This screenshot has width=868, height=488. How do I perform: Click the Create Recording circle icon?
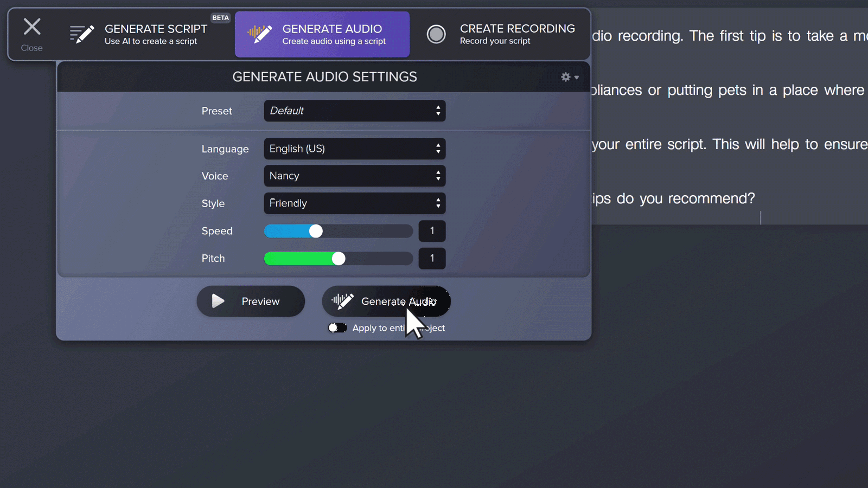(436, 34)
